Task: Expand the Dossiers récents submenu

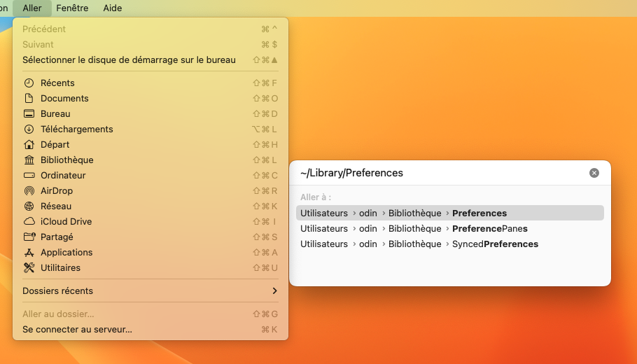Action: click(150, 290)
